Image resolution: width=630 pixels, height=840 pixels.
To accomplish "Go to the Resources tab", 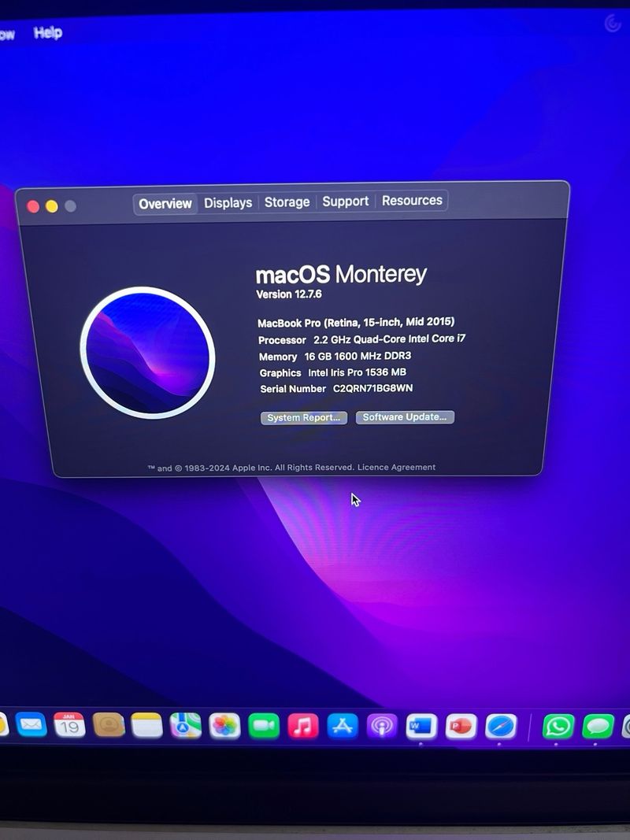I will coord(412,201).
